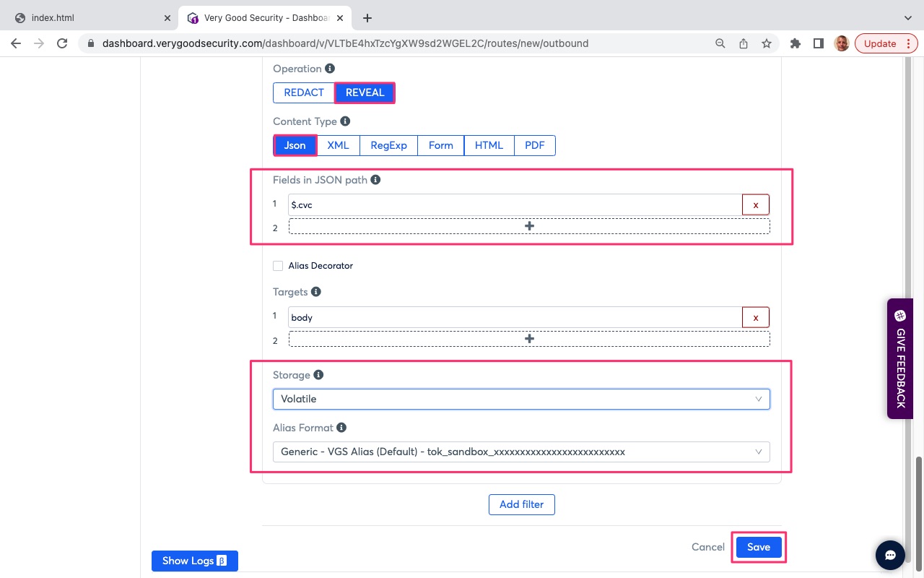Select the REVEAL operation

click(x=365, y=92)
